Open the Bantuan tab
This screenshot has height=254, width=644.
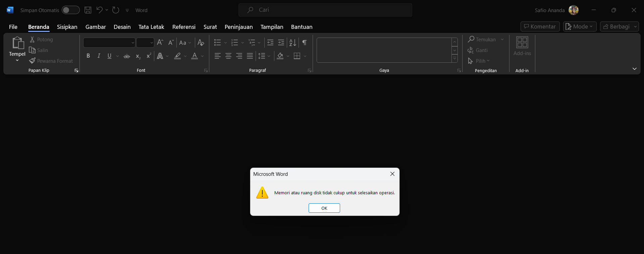click(x=302, y=27)
